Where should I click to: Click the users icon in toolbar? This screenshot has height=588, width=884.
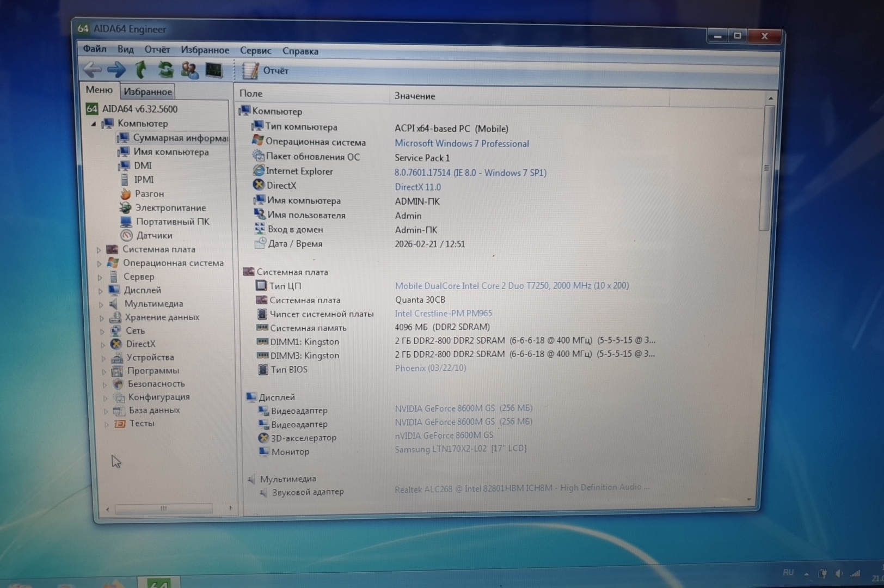(189, 70)
